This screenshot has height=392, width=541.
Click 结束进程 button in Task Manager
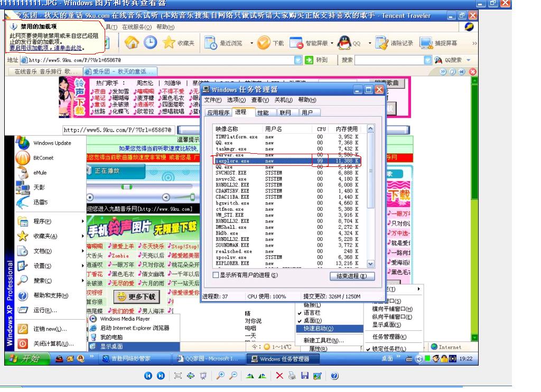click(x=352, y=276)
